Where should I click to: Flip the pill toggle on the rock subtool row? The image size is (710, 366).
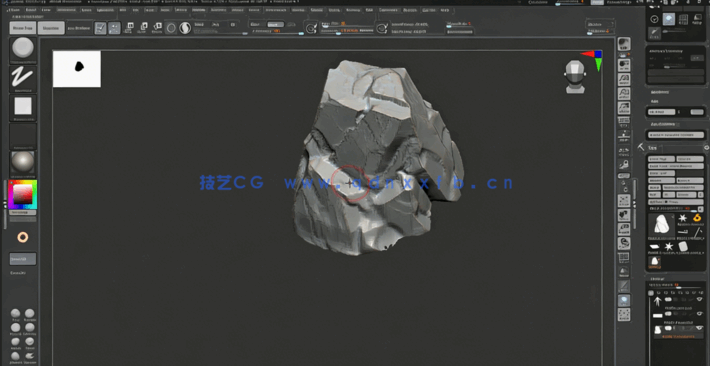tap(668, 327)
